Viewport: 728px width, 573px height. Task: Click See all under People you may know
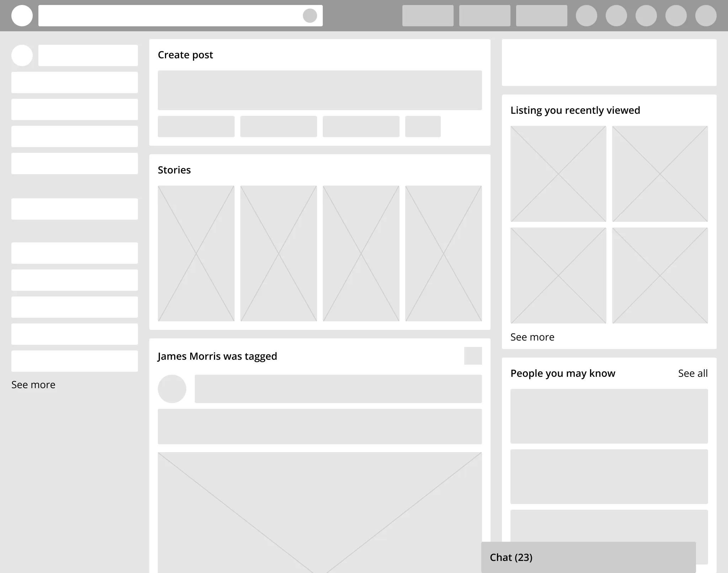pyautogui.click(x=693, y=373)
